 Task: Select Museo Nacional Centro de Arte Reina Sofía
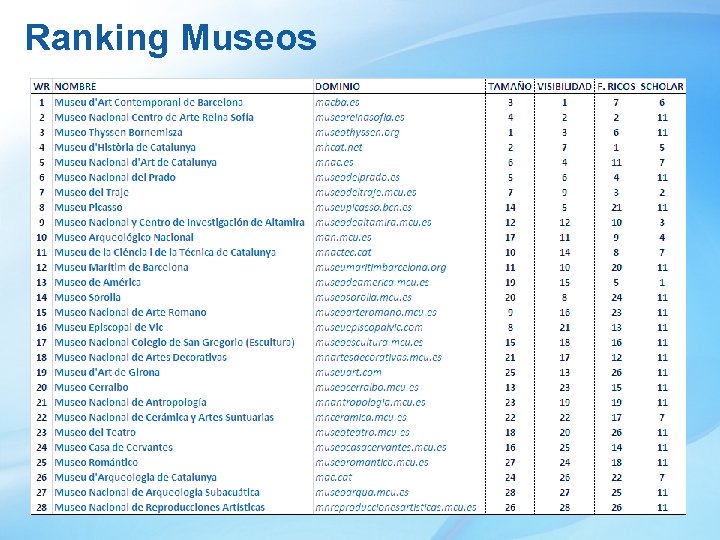(x=154, y=118)
